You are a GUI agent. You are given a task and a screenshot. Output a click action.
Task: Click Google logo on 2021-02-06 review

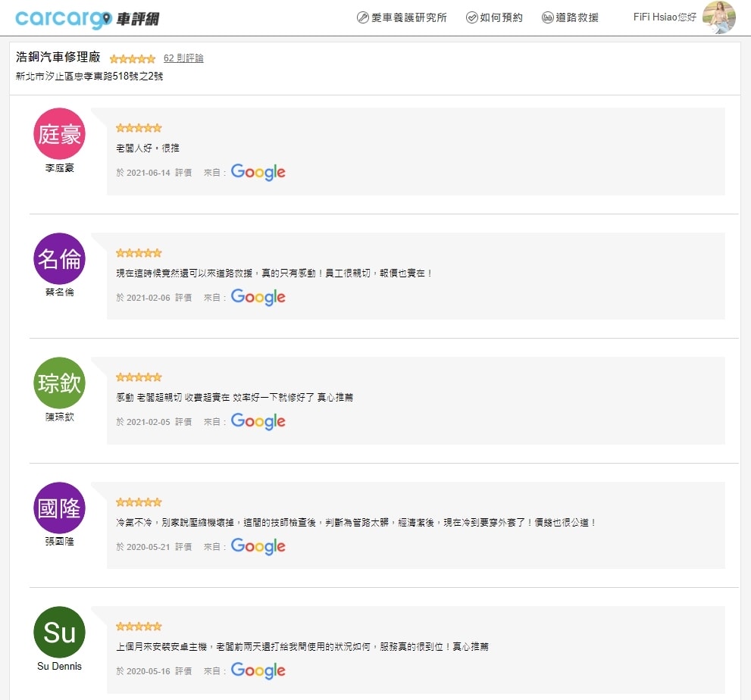point(258,297)
